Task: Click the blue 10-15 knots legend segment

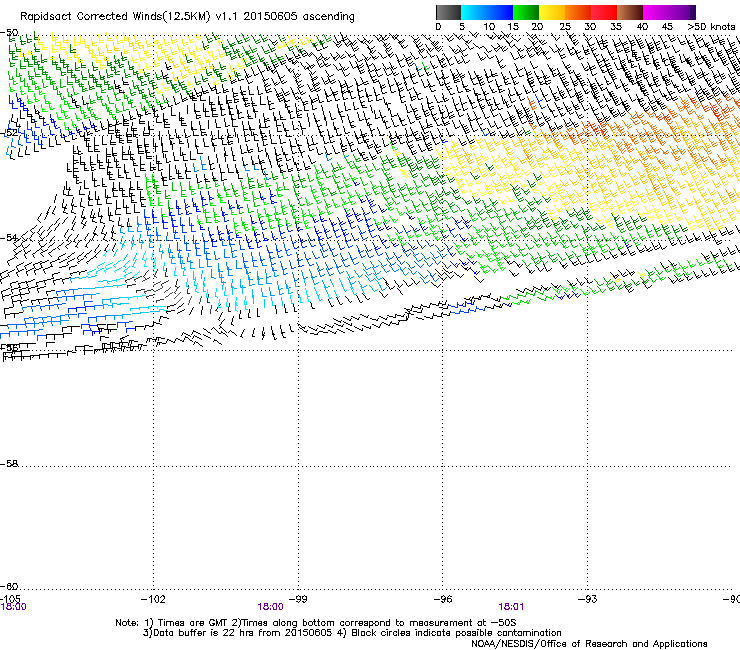Action: (500, 12)
